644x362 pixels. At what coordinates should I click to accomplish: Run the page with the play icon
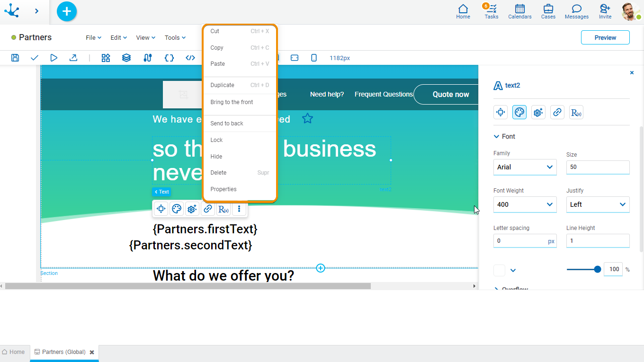(54, 58)
